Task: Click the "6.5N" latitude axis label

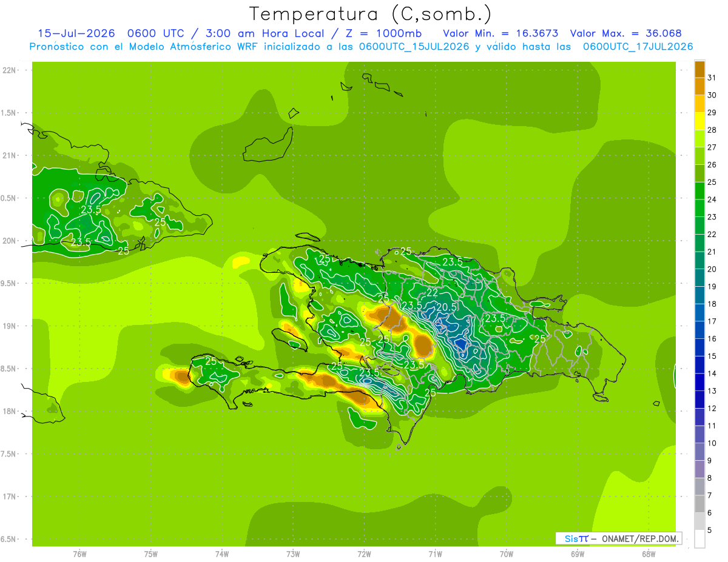Action: tap(9, 539)
